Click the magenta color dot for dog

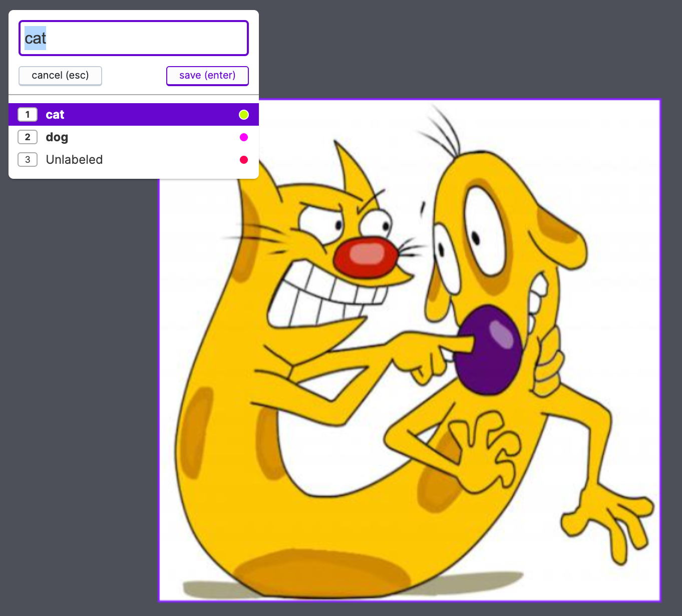(x=244, y=137)
